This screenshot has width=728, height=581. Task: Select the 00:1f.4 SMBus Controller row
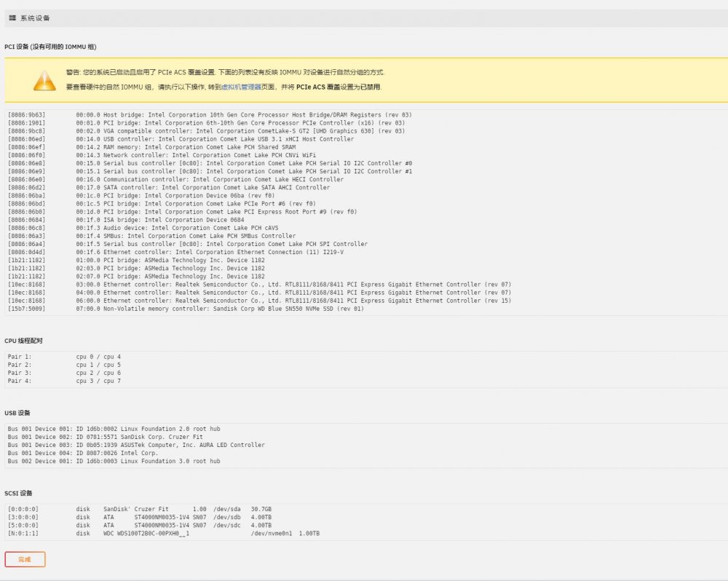tap(152, 236)
